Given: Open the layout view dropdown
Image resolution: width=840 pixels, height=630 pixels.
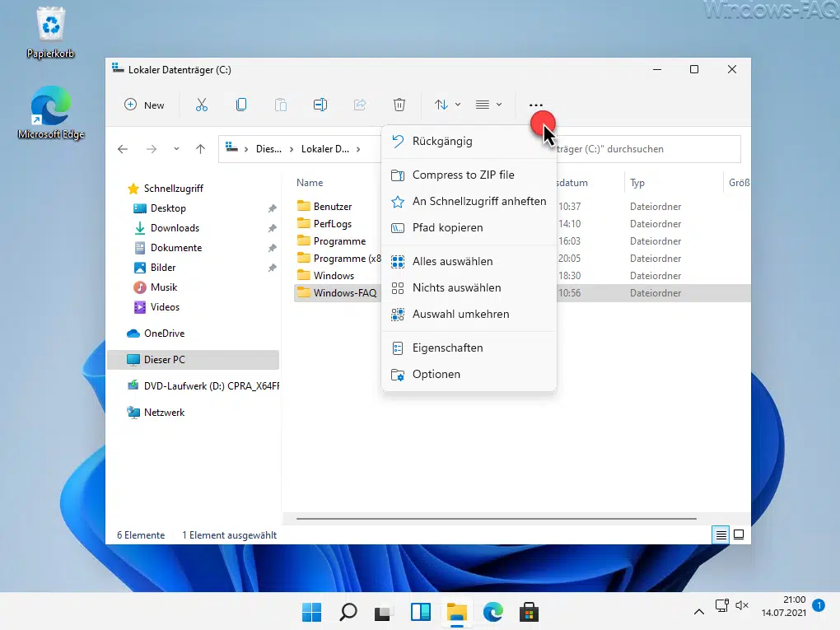Looking at the screenshot, I should [x=489, y=105].
